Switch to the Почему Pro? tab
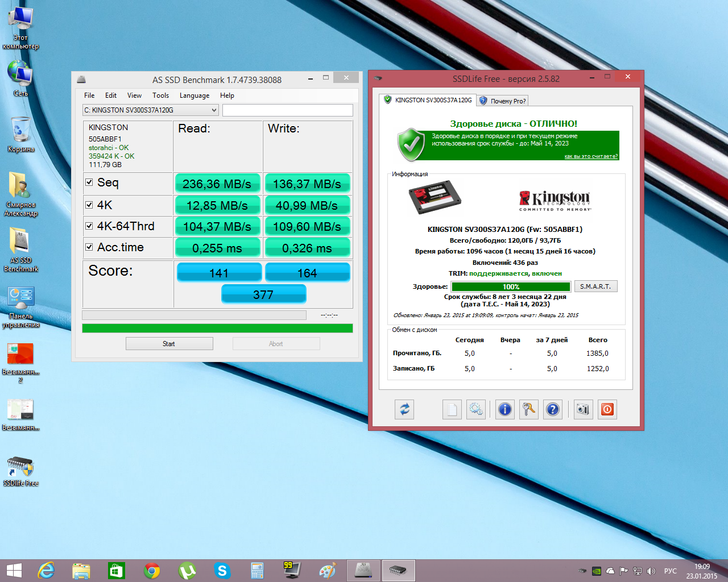 [503, 101]
